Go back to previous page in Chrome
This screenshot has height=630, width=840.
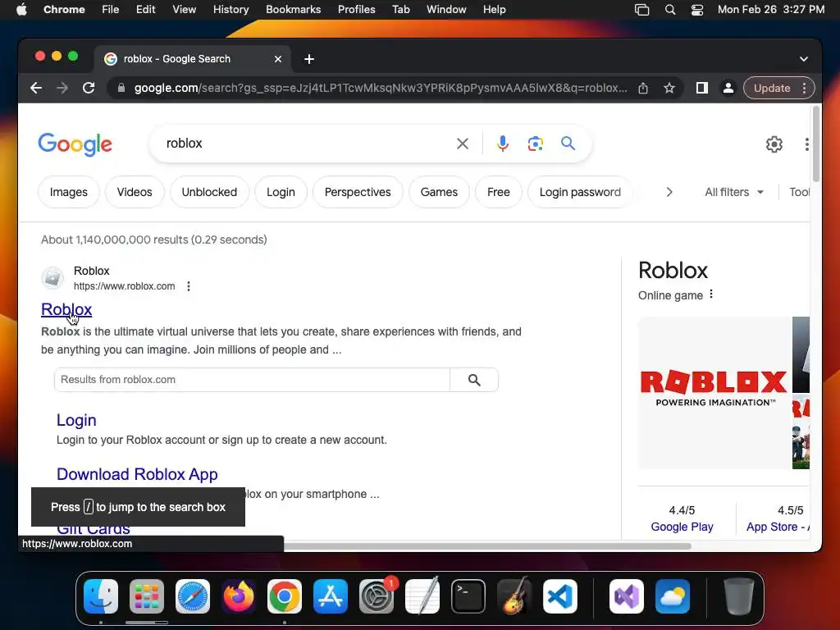point(36,88)
